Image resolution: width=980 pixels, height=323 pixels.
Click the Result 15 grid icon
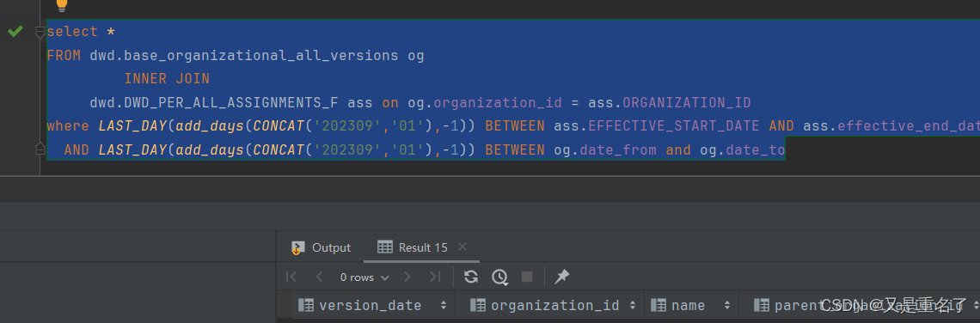point(385,247)
